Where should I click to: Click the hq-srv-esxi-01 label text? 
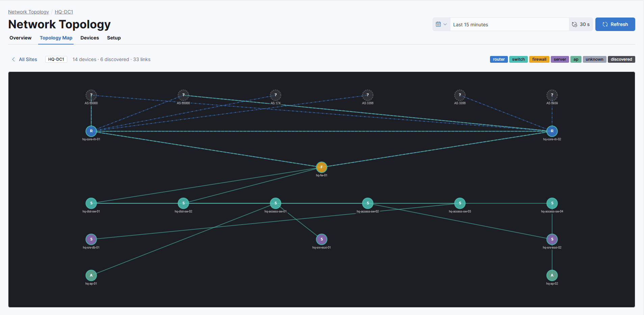321,248
